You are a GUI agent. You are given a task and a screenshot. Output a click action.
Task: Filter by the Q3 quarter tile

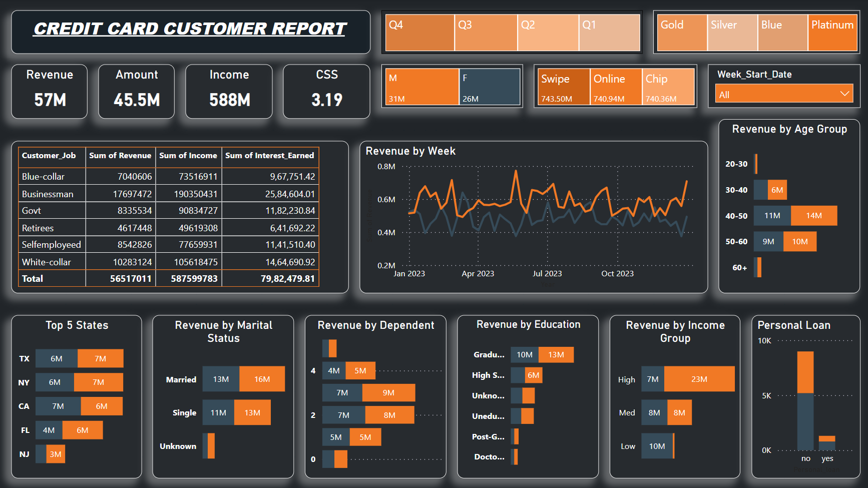click(486, 33)
